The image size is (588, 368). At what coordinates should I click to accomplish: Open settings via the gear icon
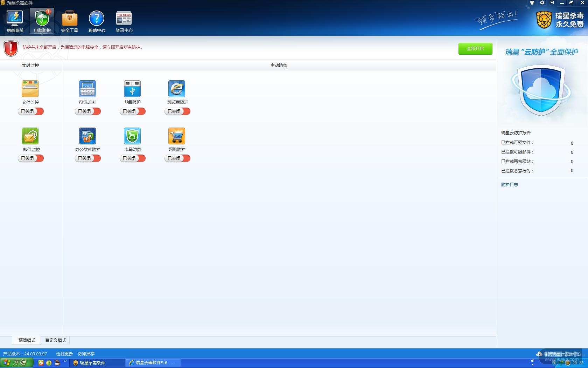tap(542, 3)
